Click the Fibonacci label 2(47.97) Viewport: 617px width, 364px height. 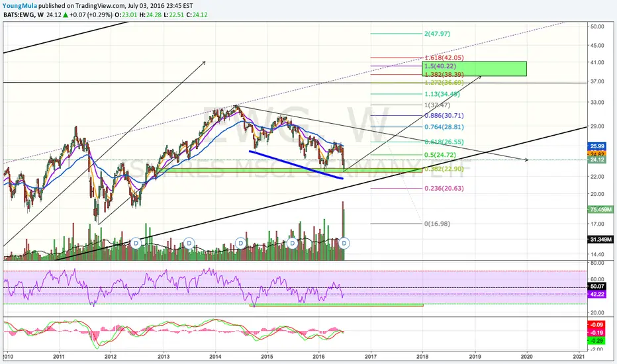coord(437,34)
